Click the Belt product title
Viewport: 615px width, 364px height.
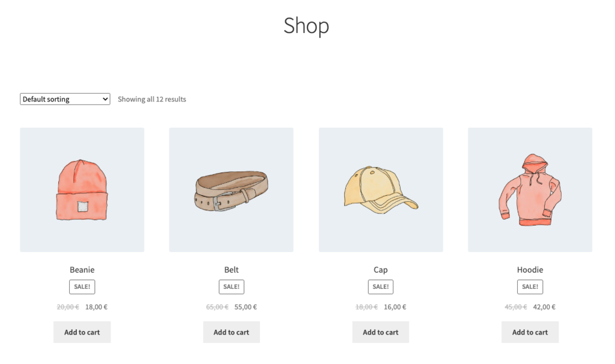point(231,270)
